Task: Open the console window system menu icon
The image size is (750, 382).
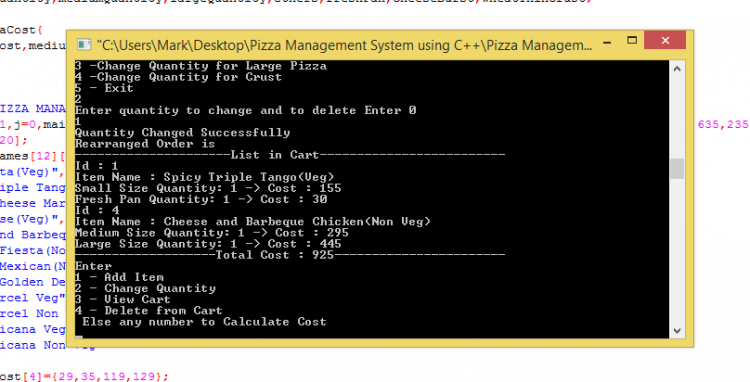Action: (x=84, y=44)
